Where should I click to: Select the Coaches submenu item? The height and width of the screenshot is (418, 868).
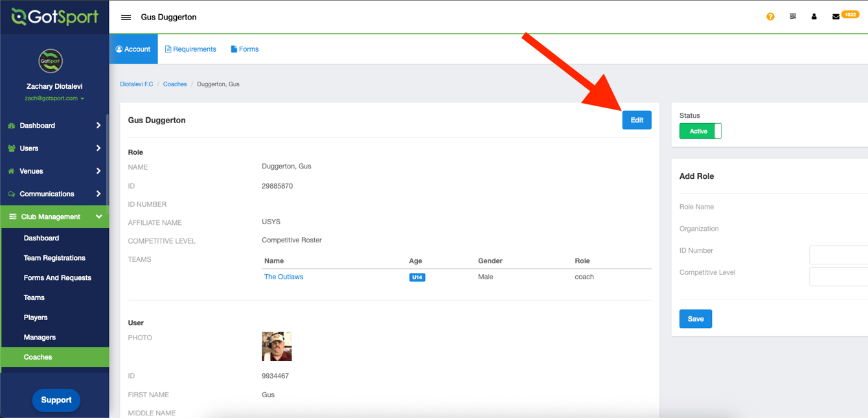[x=54, y=357]
